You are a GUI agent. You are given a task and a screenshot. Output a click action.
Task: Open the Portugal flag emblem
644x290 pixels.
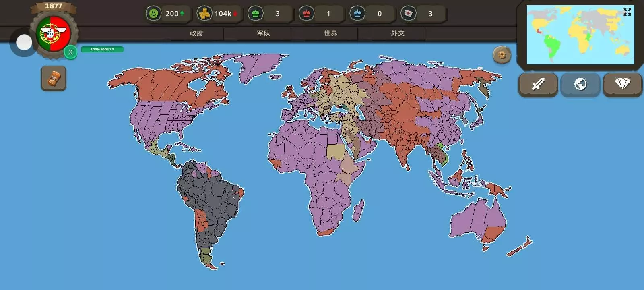pos(54,34)
